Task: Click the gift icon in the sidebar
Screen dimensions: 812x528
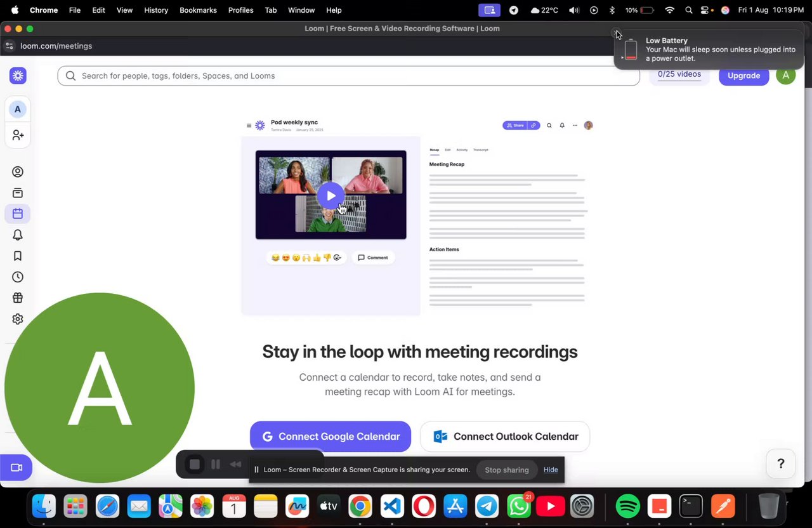Action: [x=18, y=298]
